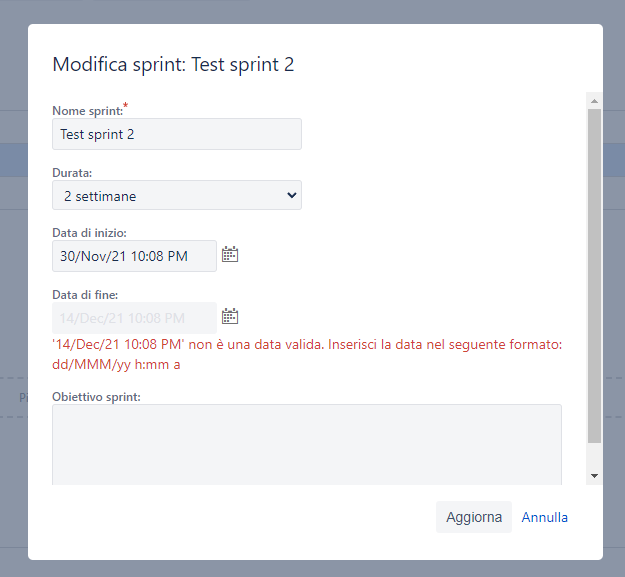Image resolution: width=625 pixels, height=577 pixels.
Task: Click the scrollbar down arrow in the dialog
Action: coord(594,476)
